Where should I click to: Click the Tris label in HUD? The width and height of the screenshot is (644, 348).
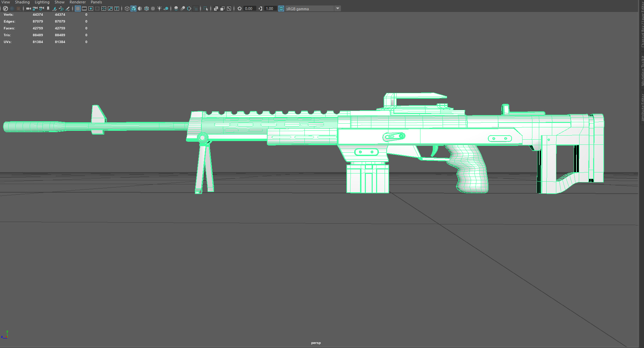point(7,35)
